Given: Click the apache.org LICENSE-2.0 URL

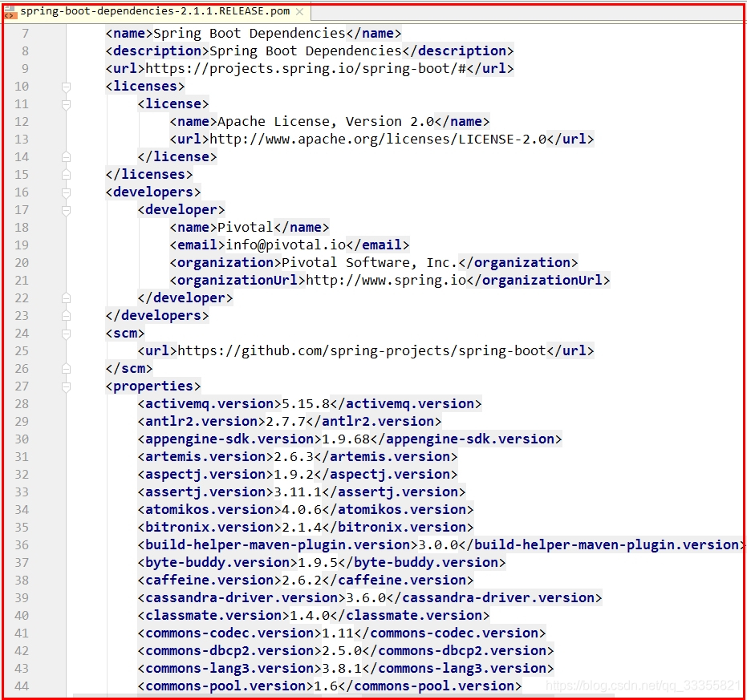Looking at the screenshot, I should click(x=378, y=139).
